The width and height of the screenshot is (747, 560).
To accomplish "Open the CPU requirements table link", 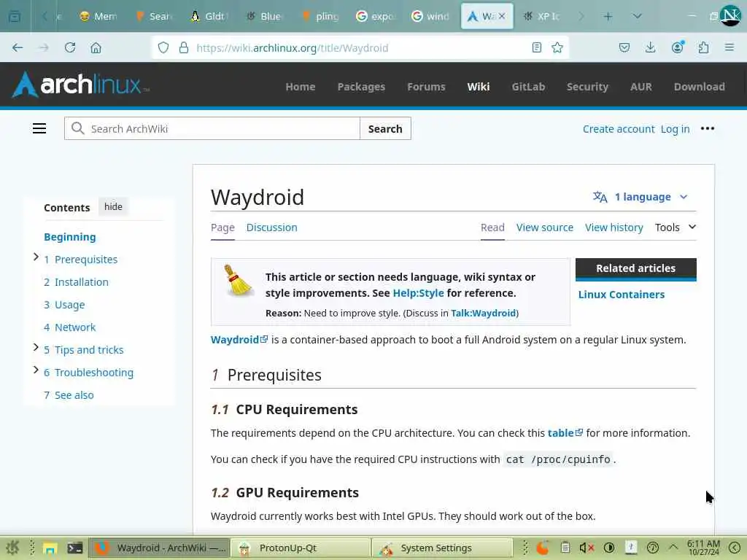I will 565,433.
